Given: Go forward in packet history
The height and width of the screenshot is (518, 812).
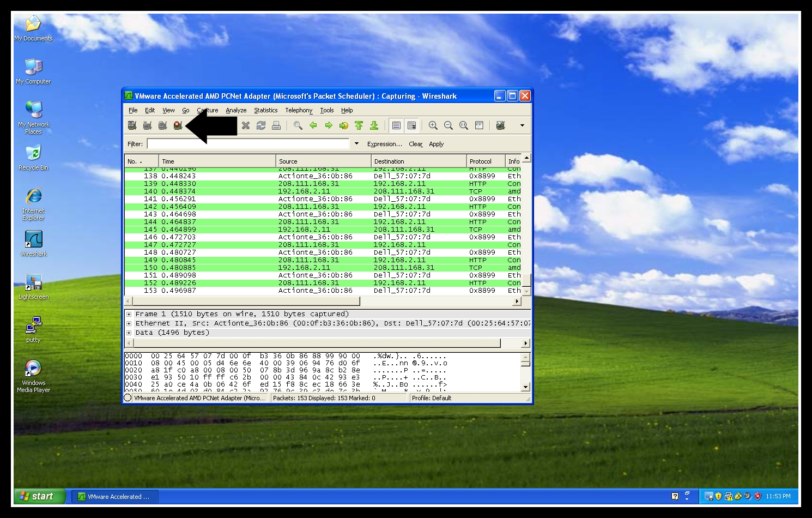Looking at the screenshot, I should coord(329,125).
